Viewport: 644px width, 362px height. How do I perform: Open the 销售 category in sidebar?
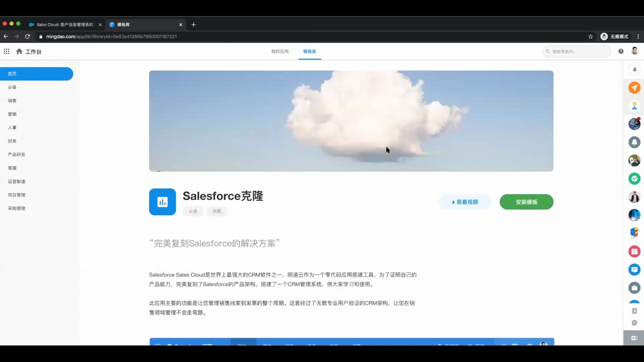pyautogui.click(x=12, y=101)
